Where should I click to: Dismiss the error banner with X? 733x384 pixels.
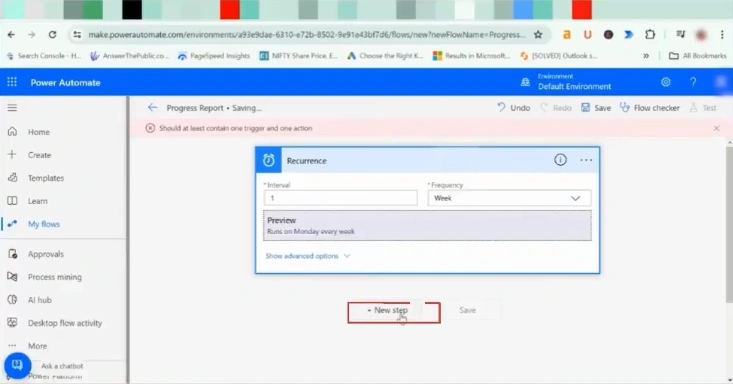click(717, 128)
